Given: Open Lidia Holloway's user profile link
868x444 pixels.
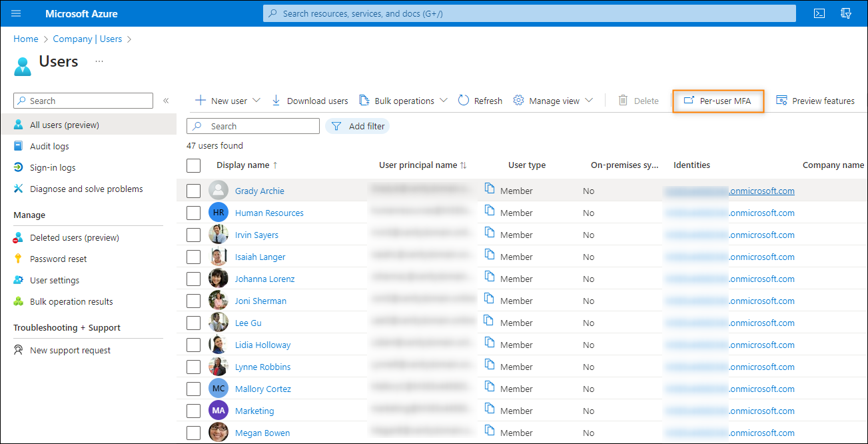Looking at the screenshot, I should [262, 345].
